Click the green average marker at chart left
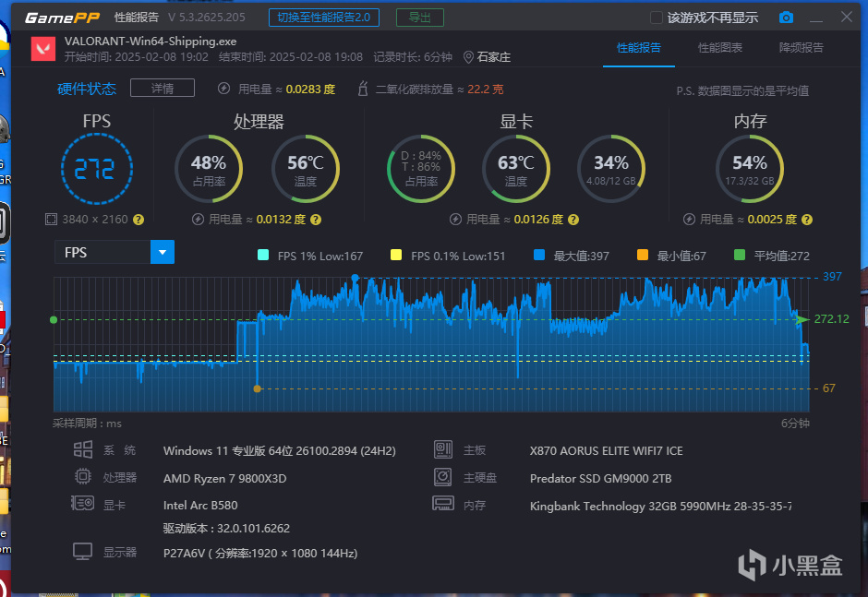 [54, 320]
